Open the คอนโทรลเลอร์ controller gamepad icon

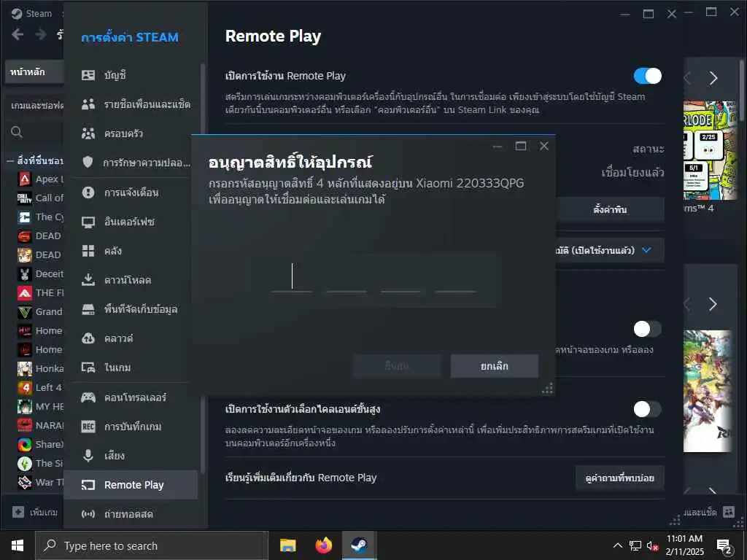coord(88,397)
